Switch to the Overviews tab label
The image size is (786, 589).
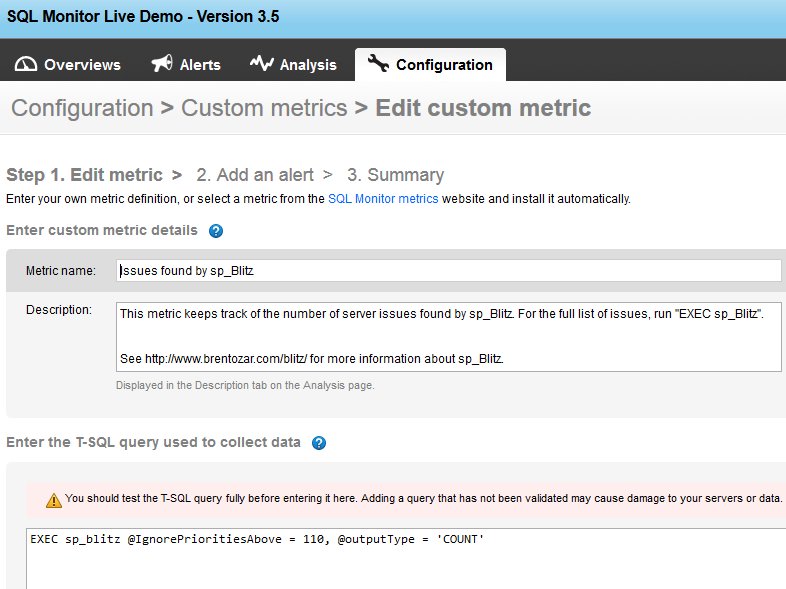pyautogui.click(x=82, y=65)
